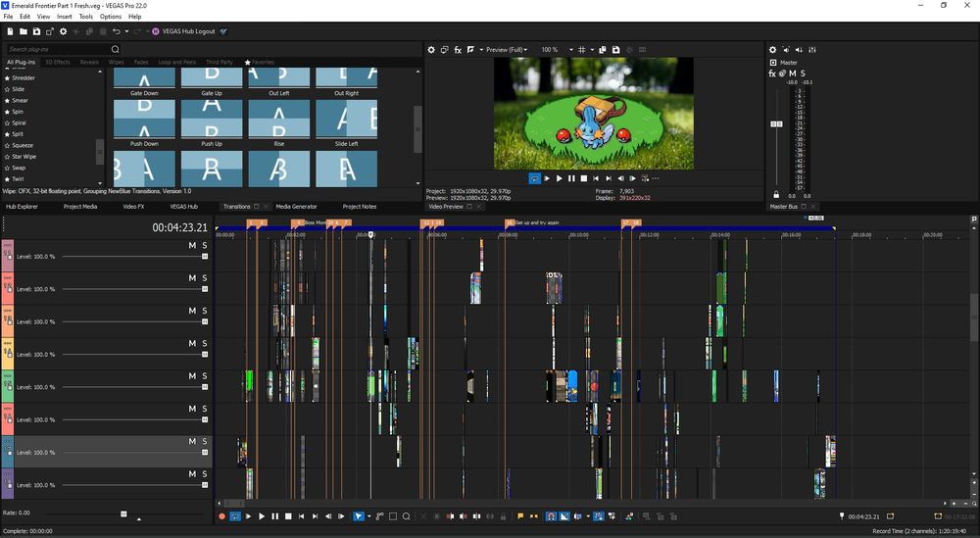Image resolution: width=980 pixels, height=538 pixels.
Task: Open a project with the folder icon
Action: [24, 31]
